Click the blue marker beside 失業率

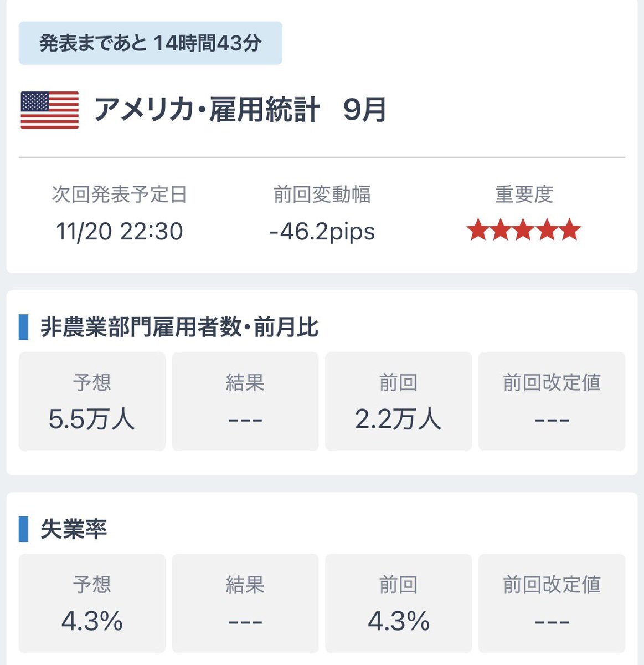(x=23, y=529)
